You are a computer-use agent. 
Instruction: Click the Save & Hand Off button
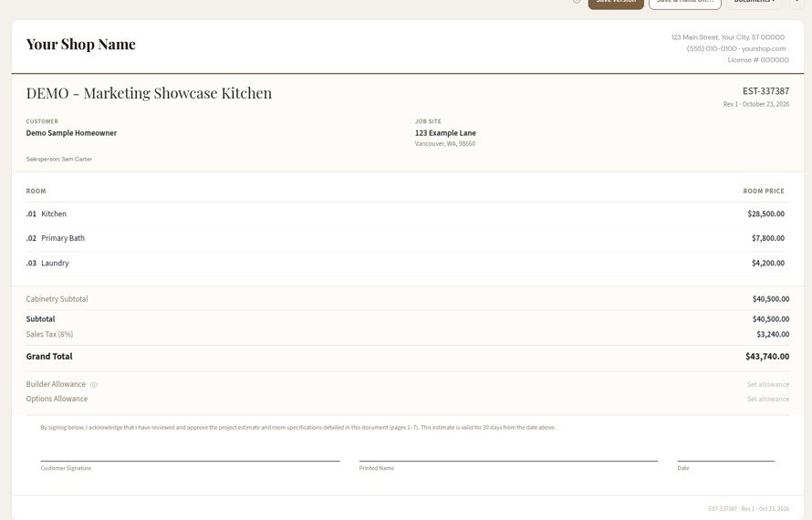tap(684, 3)
